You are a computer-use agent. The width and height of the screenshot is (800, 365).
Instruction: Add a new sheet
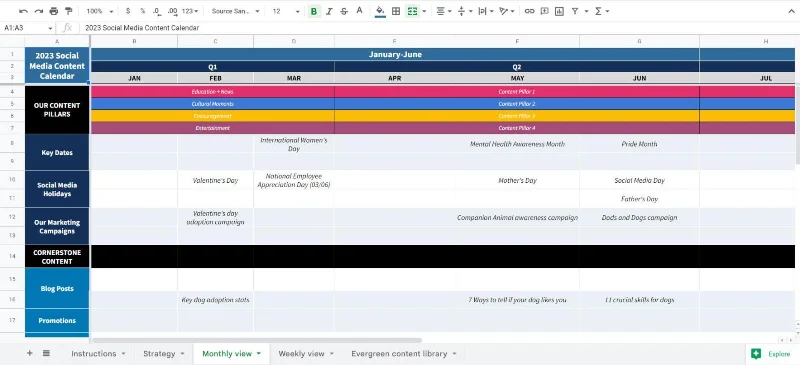30,353
